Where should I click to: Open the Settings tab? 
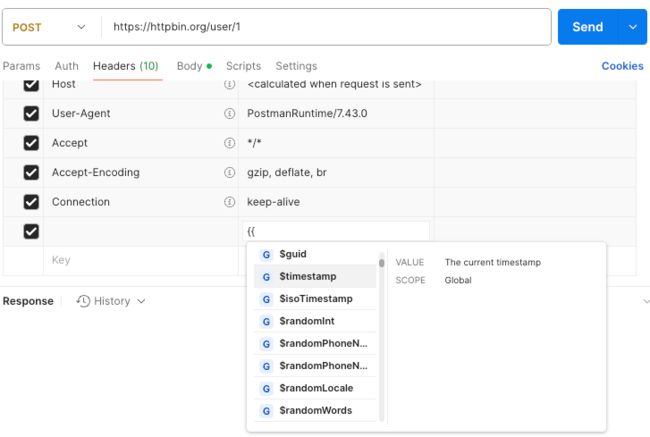296,66
